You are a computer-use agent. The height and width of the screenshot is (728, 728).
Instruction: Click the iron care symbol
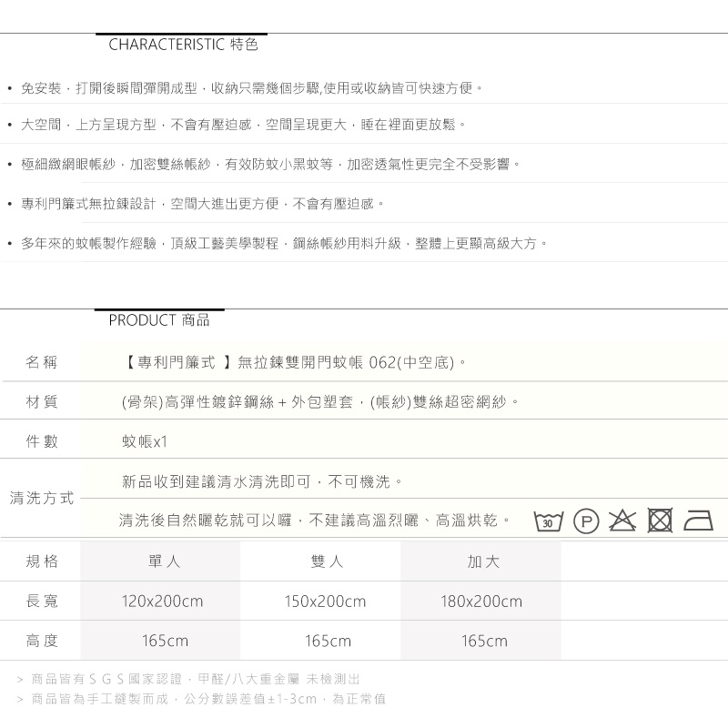click(698, 521)
